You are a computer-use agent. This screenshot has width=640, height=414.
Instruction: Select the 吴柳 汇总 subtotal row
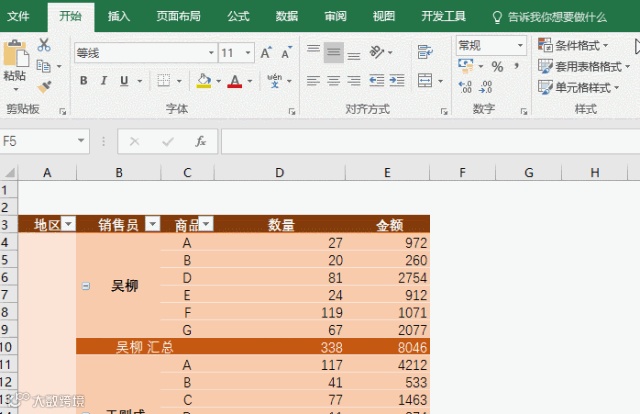[253, 347]
